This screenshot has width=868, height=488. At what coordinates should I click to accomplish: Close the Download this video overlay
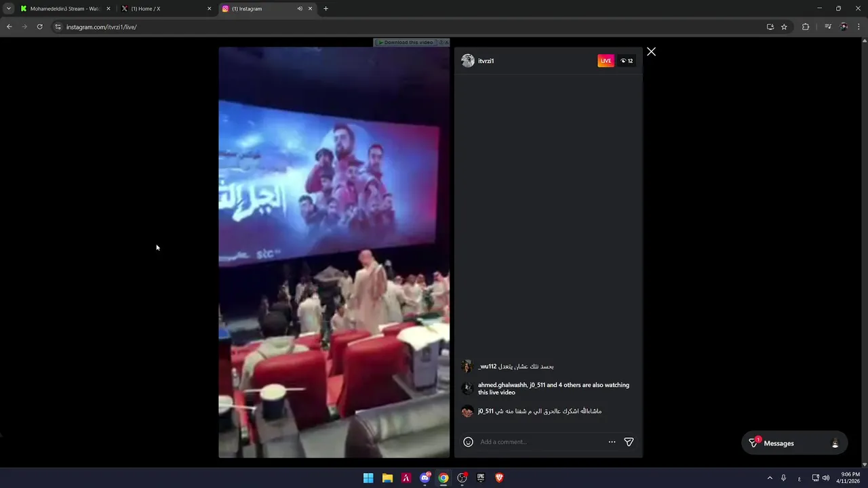pyautogui.click(x=446, y=42)
